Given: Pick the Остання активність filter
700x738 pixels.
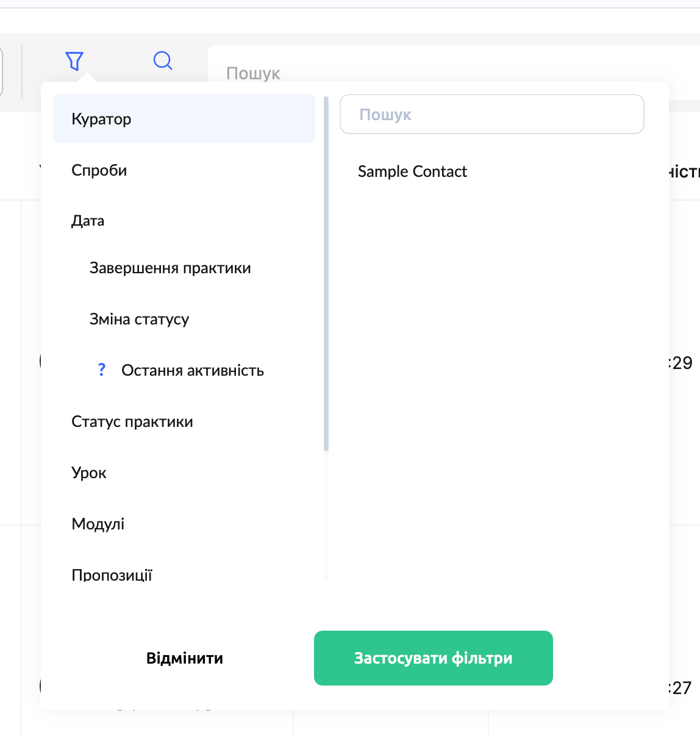Looking at the screenshot, I should tap(193, 371).
